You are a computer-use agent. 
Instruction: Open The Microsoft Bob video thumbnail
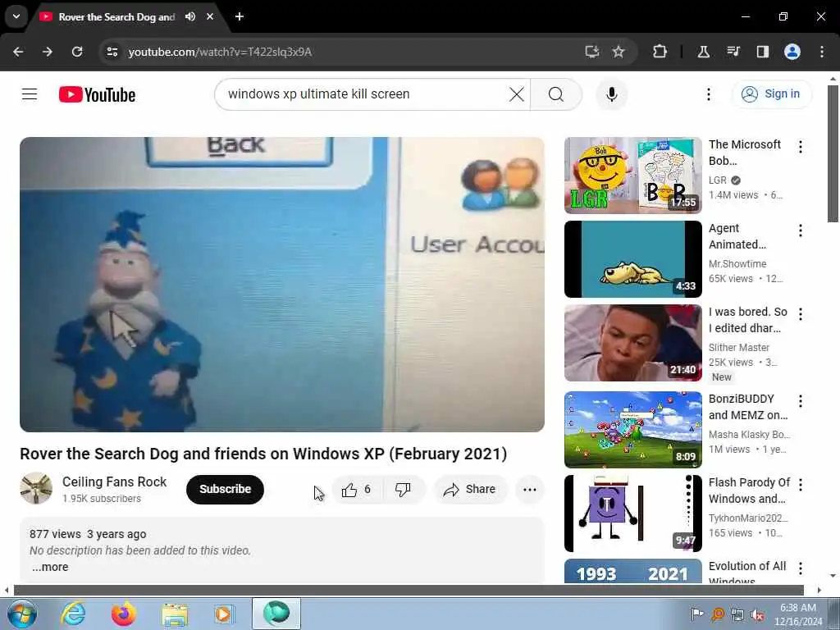click(x=632, y=176)
